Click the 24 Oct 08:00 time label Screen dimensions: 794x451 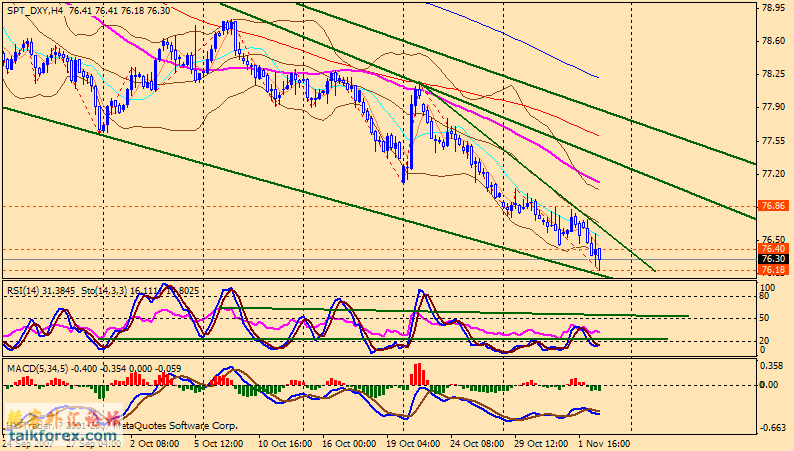tap(478, 443)
